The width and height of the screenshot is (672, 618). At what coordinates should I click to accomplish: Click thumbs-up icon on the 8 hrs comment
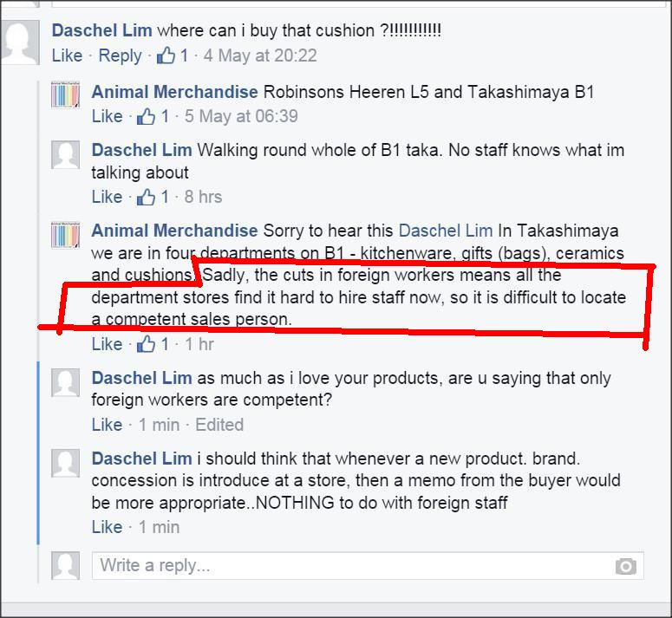coord(147,197)
